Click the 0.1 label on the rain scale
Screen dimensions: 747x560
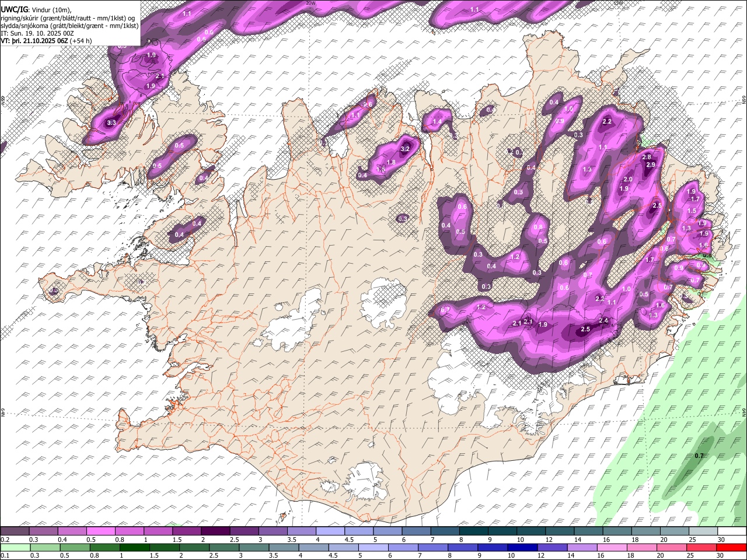[x=5, y=555]
